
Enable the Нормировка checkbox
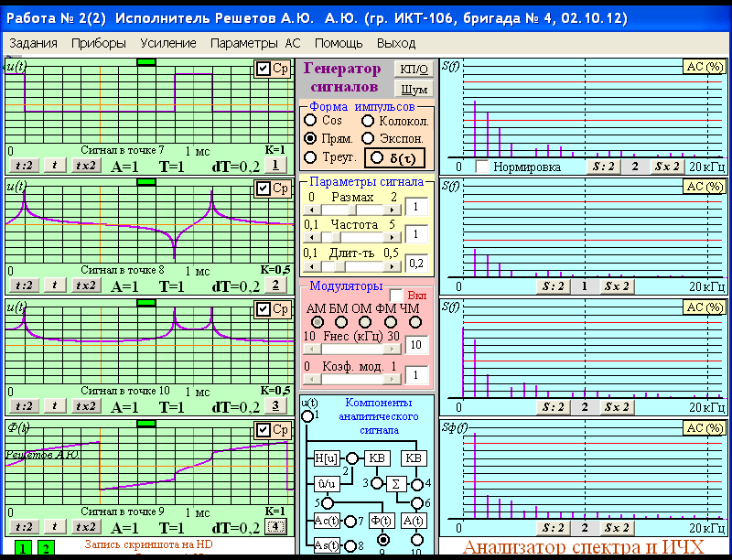pos(482,167)
